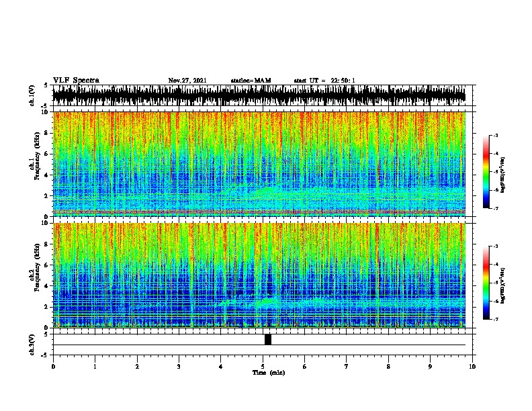Click the time axis tick label "2"
This screenshot has height=411, width=532.
point(137,366)
